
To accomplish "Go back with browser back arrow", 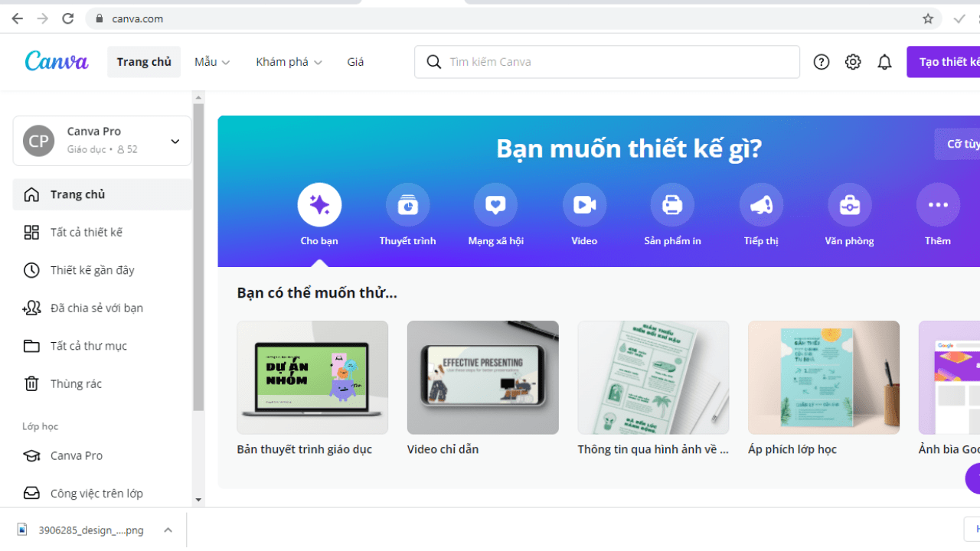I will pos(17,18).
